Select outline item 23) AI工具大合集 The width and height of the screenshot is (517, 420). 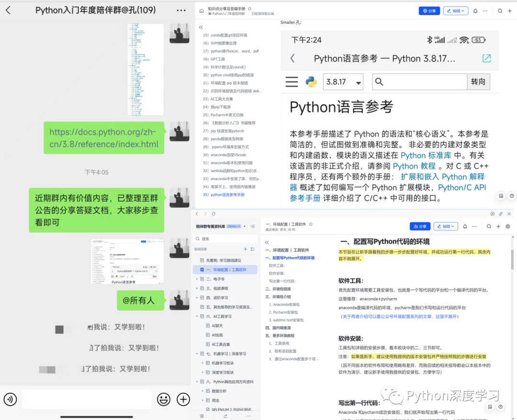coord(218,99)
